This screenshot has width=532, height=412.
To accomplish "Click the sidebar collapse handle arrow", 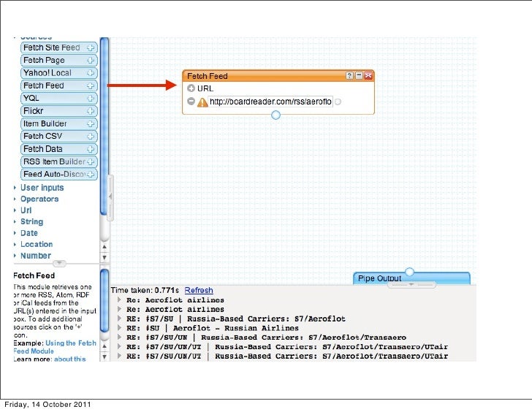I will click(110, 197).
